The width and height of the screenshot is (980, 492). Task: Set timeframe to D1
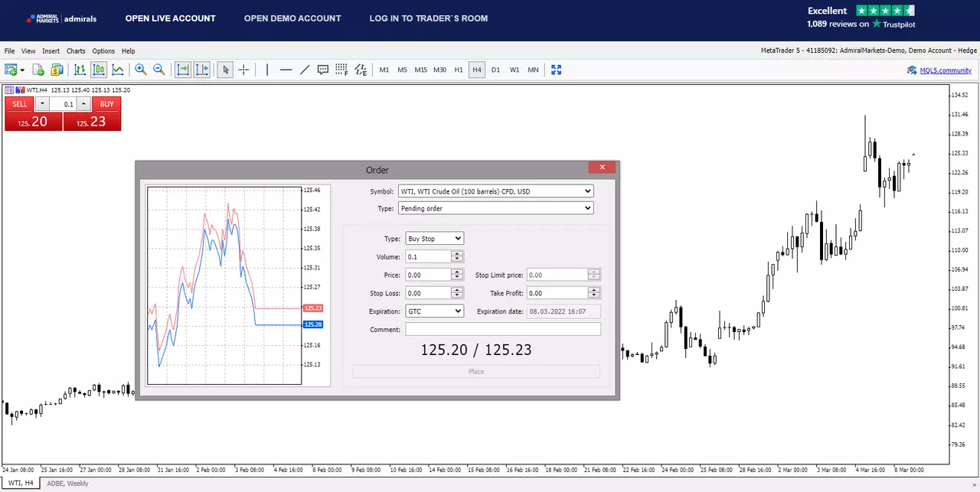(495, 70)
